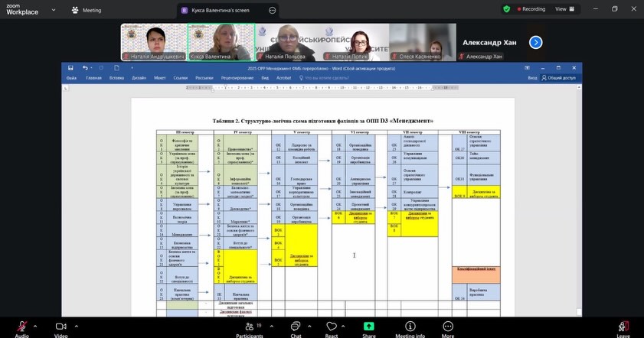Image resolution: width=644 pixels, height=338 pixels.
Task: Open Meeting info
Action: 410,325
